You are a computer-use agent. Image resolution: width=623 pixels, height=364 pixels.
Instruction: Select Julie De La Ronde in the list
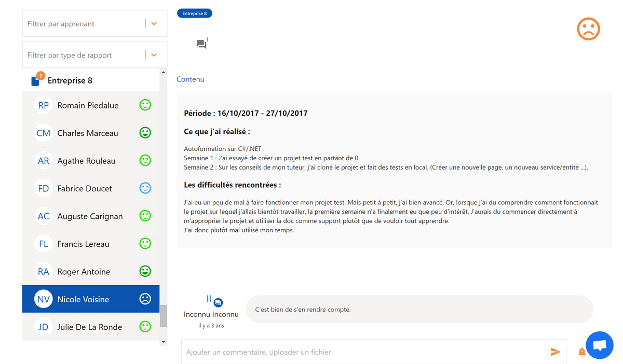(x=91, y=327)
